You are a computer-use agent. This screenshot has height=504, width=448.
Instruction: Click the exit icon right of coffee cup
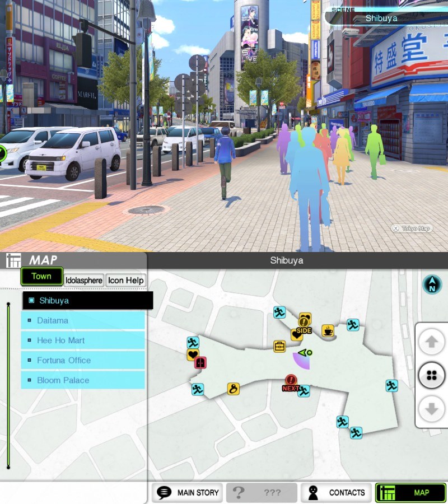353,325
